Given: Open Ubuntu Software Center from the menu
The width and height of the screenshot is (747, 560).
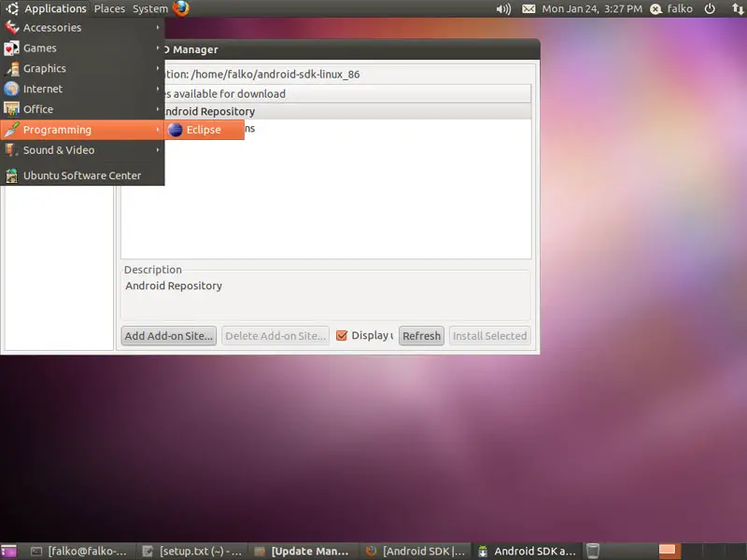Looking at the screenshot, I should pyautogui.click(x=82, y=175).
